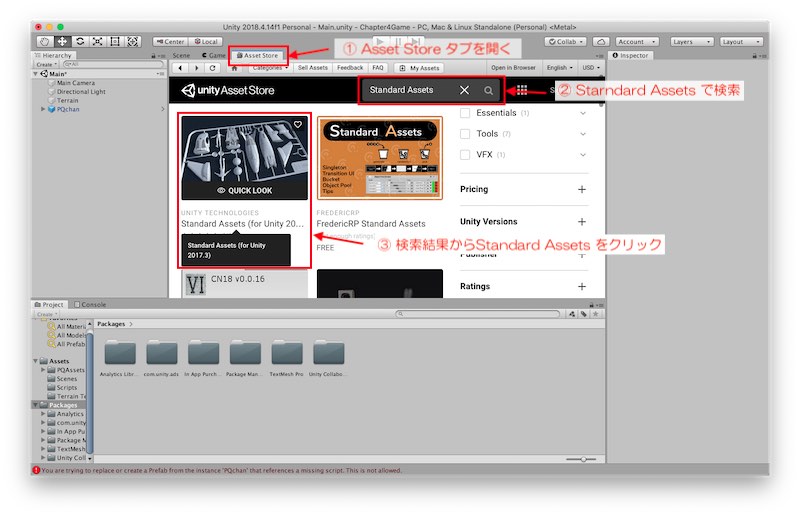The width and height of the screenshot is (800, 516).
Task: Select the combined Transform tool
Action: pos(133,41)
